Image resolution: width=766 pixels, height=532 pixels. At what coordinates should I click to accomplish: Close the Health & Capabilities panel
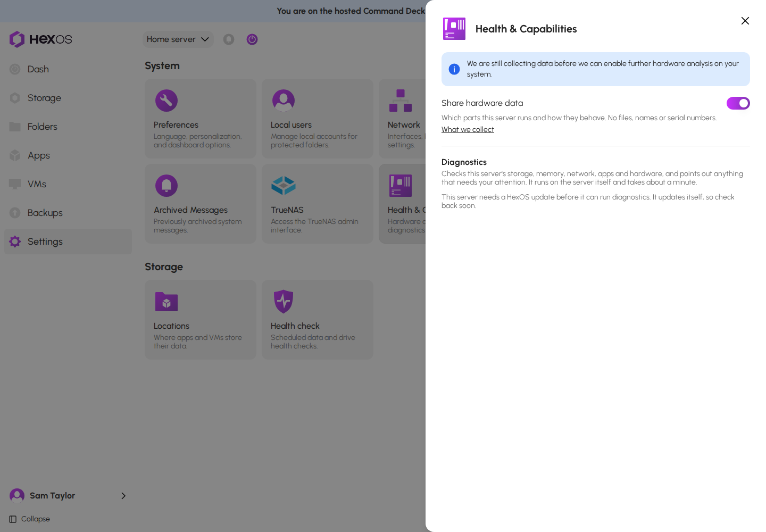[745, 21]
